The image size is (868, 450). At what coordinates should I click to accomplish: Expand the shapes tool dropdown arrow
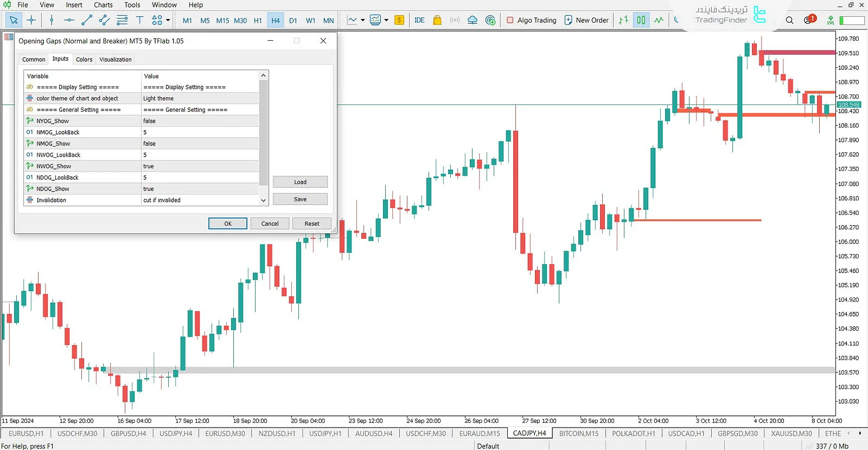[168, 20]
